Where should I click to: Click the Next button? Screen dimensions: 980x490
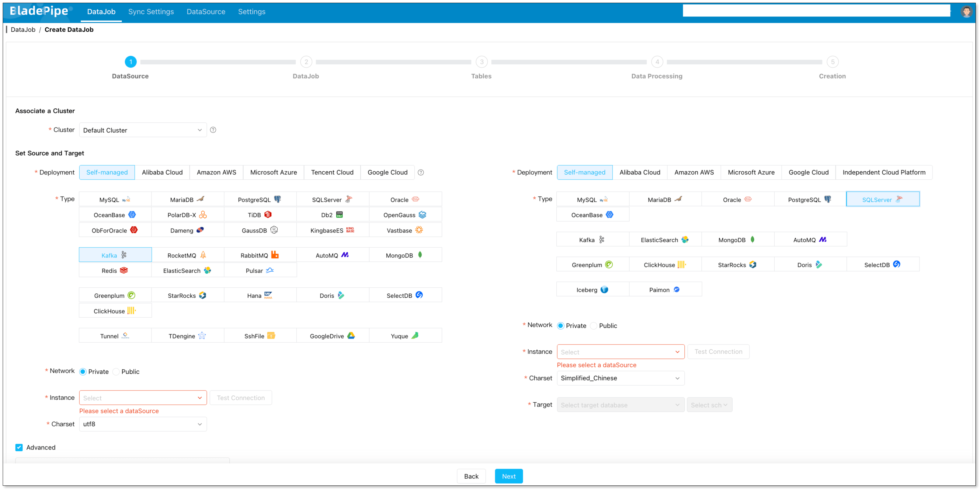pos(509,476)
